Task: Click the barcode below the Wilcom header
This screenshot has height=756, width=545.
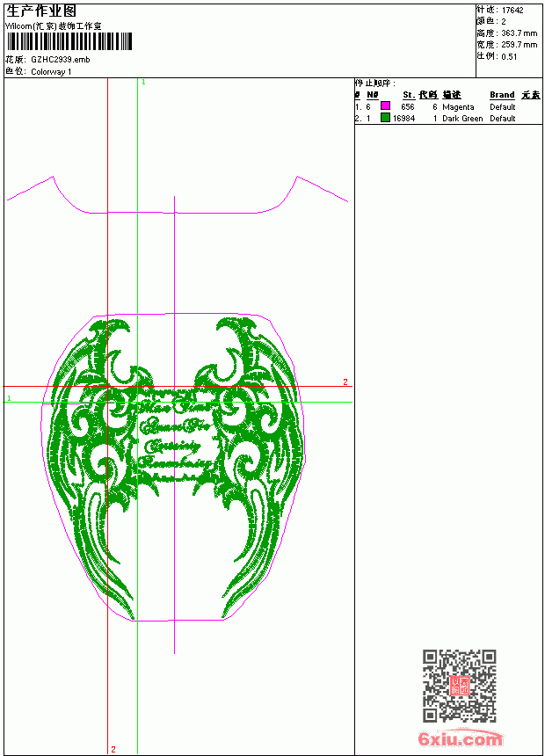Action: tap(69, 42)
